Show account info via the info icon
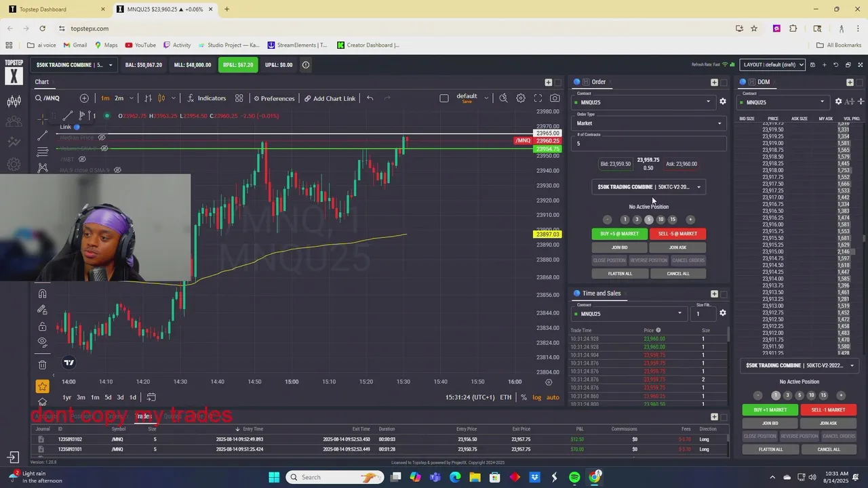 [x=306, y=65]
